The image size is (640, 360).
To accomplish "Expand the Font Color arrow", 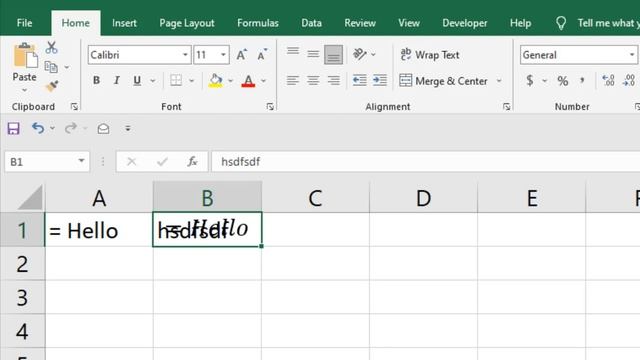I will pos(264,81).
